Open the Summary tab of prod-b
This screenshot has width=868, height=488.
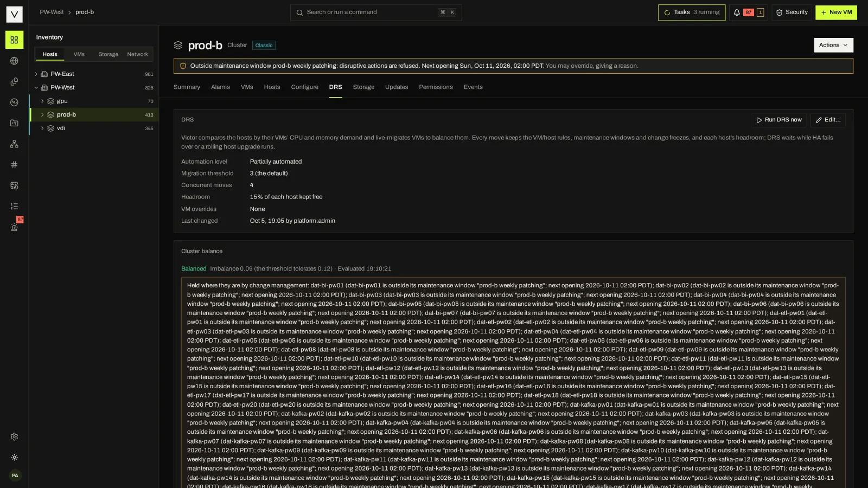tap(187, 87)
